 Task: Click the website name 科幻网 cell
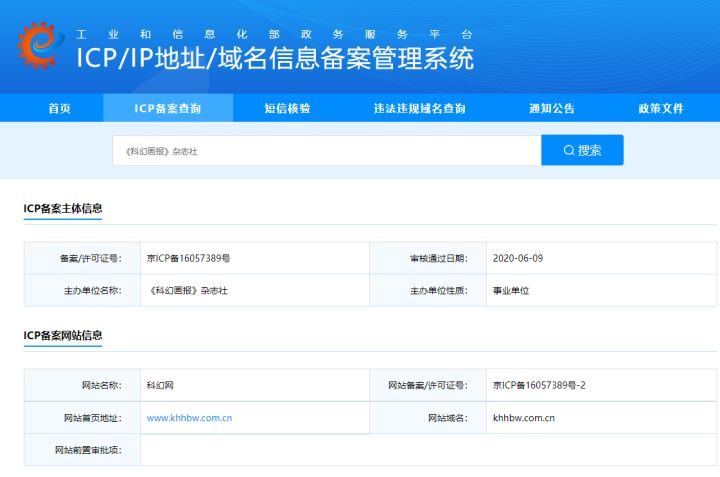[x=160, y=384]
